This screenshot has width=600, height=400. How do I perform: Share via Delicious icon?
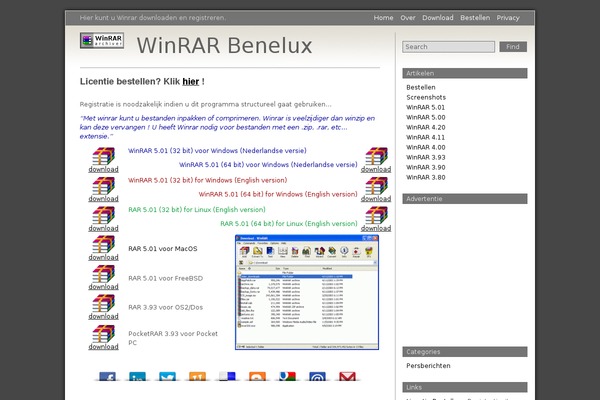pyautogui.click(x=227, y=376)
